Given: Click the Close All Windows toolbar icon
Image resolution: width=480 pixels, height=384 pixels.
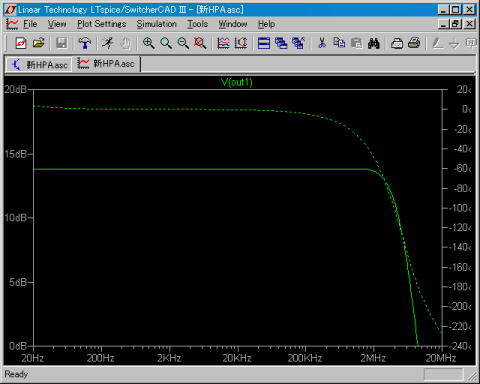Looking at the screenshot, I should (x=298, y=43).
